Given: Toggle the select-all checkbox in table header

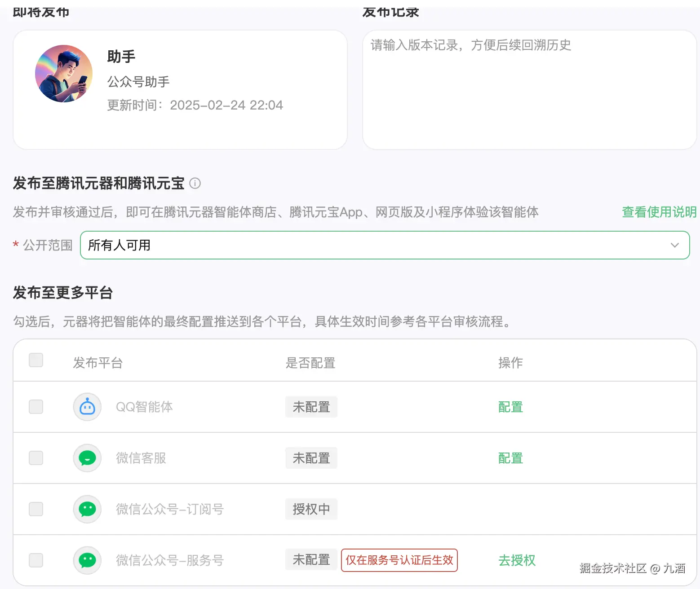Looking at the screenshot, I should [x=36, y=360].
